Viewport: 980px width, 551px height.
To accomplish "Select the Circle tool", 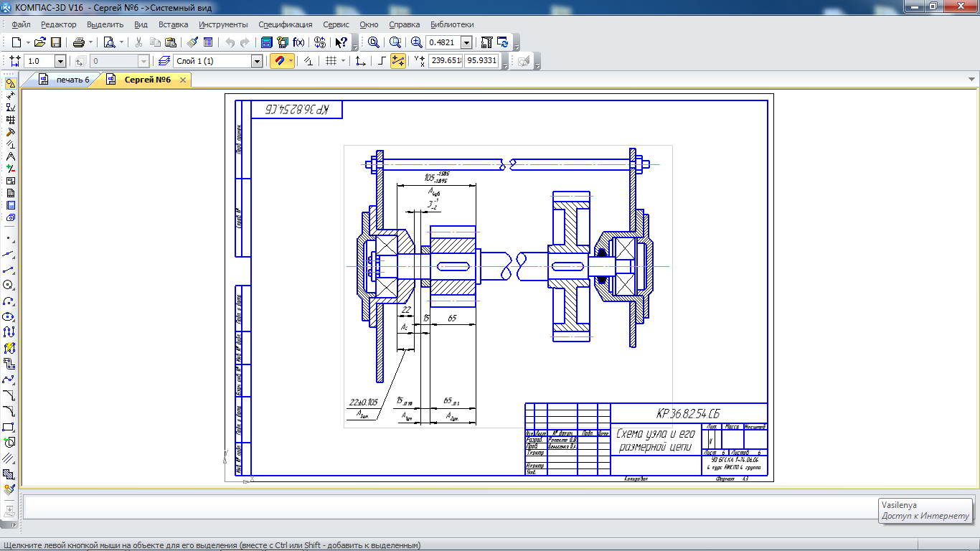I will point(9,285).
